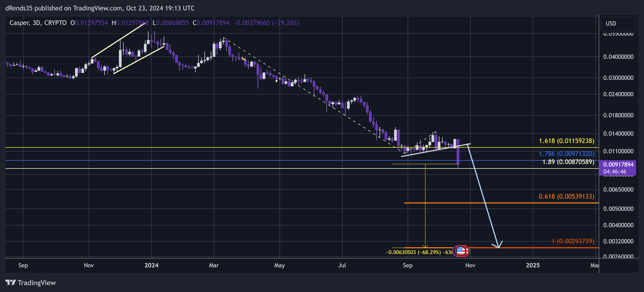Image resolution: width=644 pixels, height=292 pixels.
Task: Click the 0.00400000 price axis label
Action: [x=618, y=225]
